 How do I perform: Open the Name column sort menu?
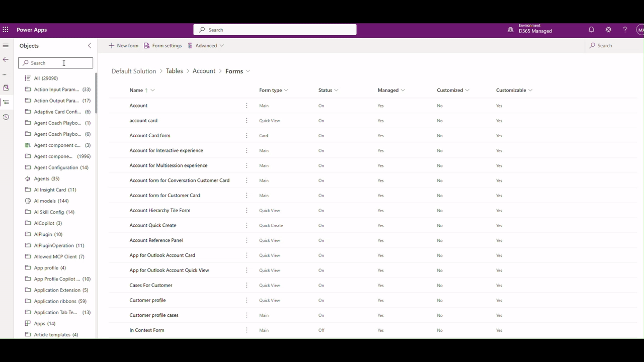(152, 90)
